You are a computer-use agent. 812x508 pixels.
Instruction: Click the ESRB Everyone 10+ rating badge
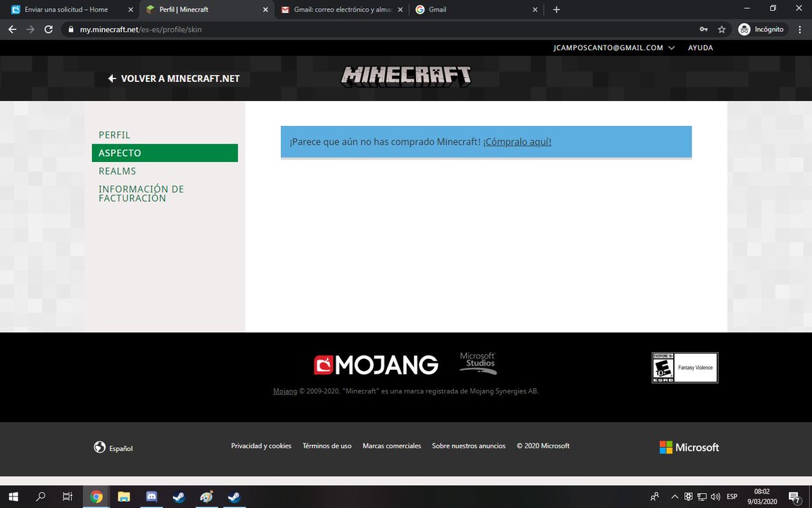click(x=685, y=368)
